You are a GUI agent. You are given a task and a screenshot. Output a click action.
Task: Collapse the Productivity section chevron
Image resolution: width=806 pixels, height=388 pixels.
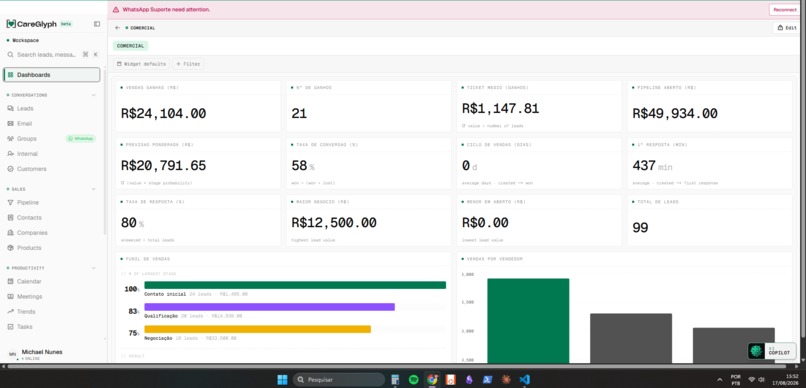coord(94,268)
